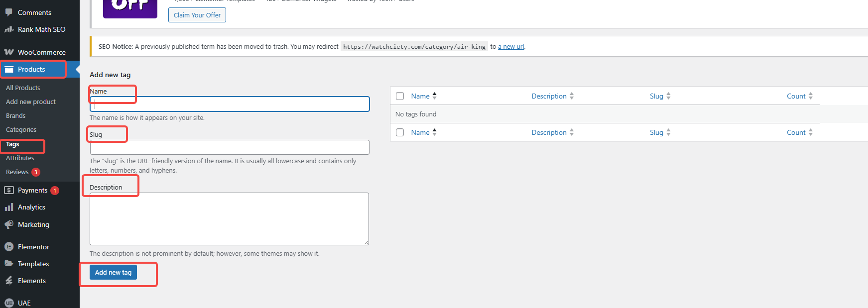Sort tags by the Count column header
Screen dimensions: 868x308
pos(796,96)
